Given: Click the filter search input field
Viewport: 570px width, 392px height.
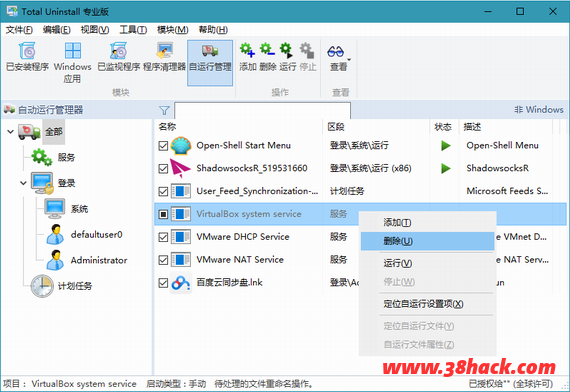Looking at the screenshot, I should tap(262, 110).
